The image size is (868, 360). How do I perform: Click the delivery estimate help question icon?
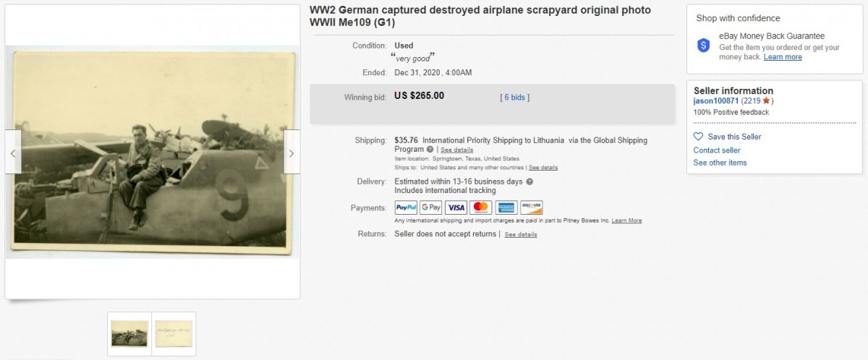pyautogui.click(x=529, y=181)
